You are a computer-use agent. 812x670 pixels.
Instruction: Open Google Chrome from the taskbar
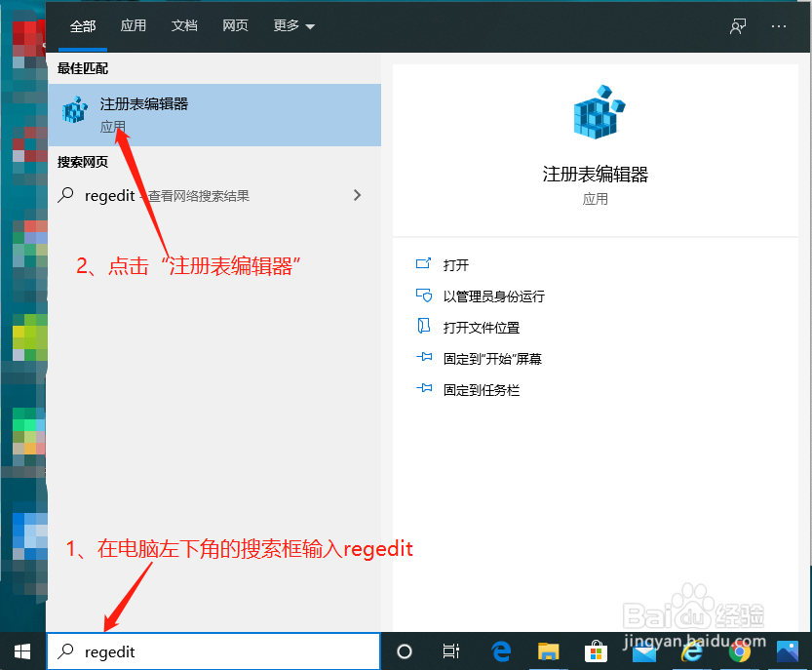point(739,650)
